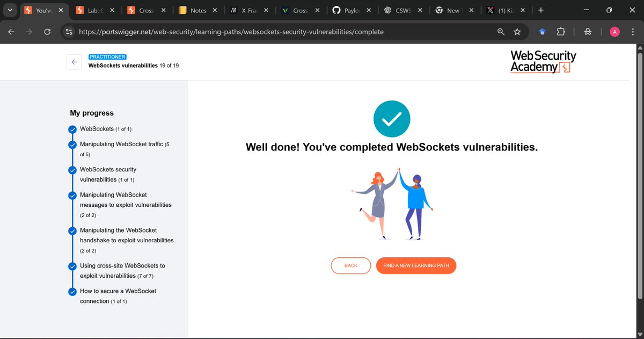
Task: Click the completed check beside 'Using cross-site WebSockets'
Action: coord(72,266)
